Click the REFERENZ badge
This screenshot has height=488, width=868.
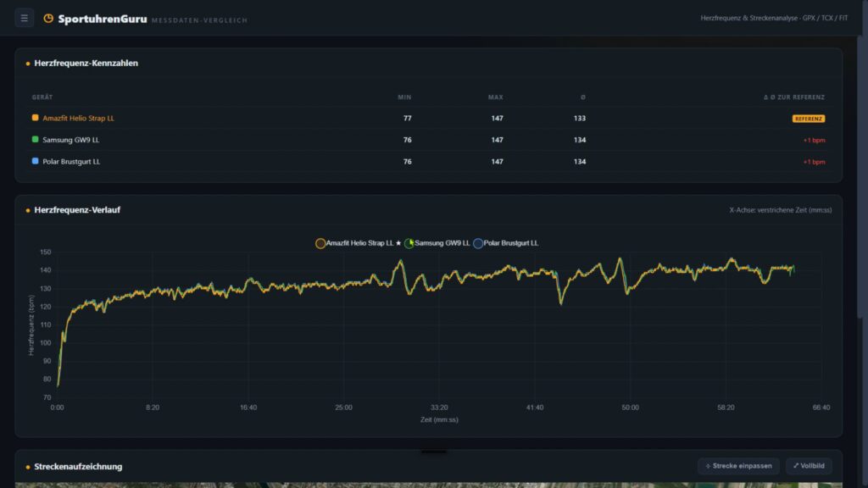point(808,119)
